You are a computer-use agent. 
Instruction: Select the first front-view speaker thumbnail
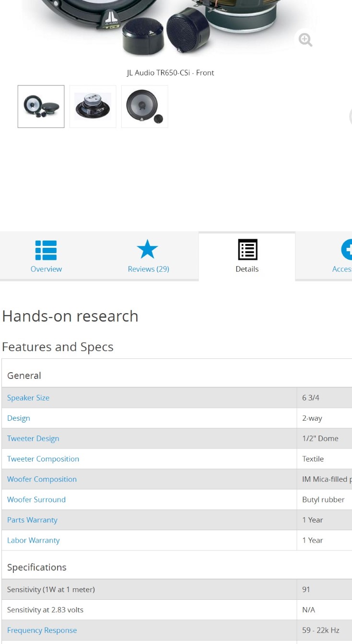(41, 107)
